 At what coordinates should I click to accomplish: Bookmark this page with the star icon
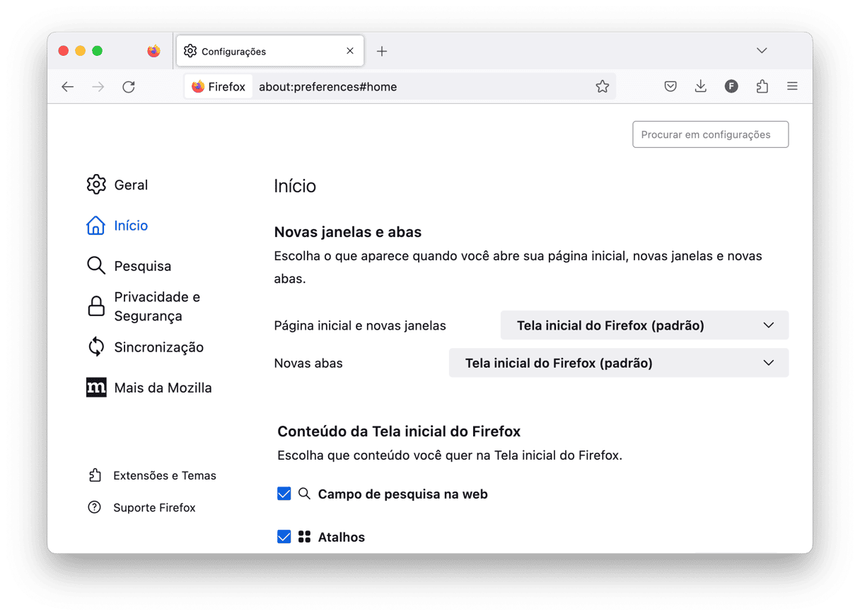point(602,86)
